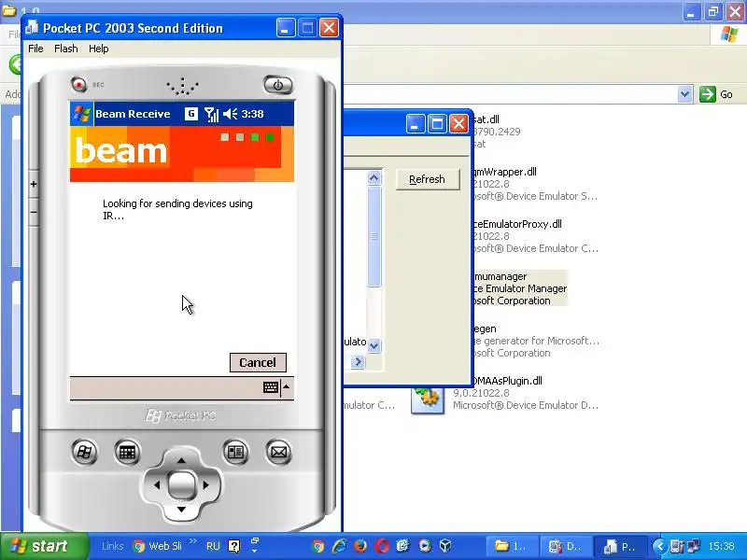This screenshot has height=560, width=747.
Task: Launch Internet Explorer from quick launch
Action: [x=339, y=546]
